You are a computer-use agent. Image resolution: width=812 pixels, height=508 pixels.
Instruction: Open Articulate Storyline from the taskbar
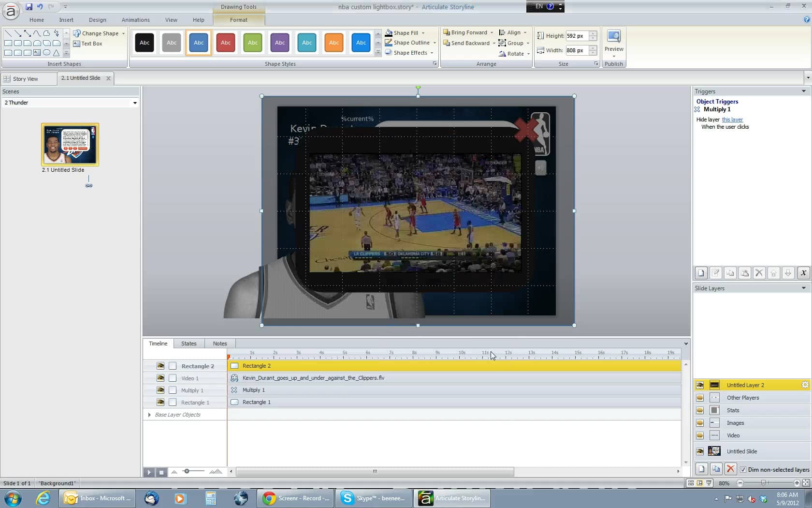pos(451,498)
